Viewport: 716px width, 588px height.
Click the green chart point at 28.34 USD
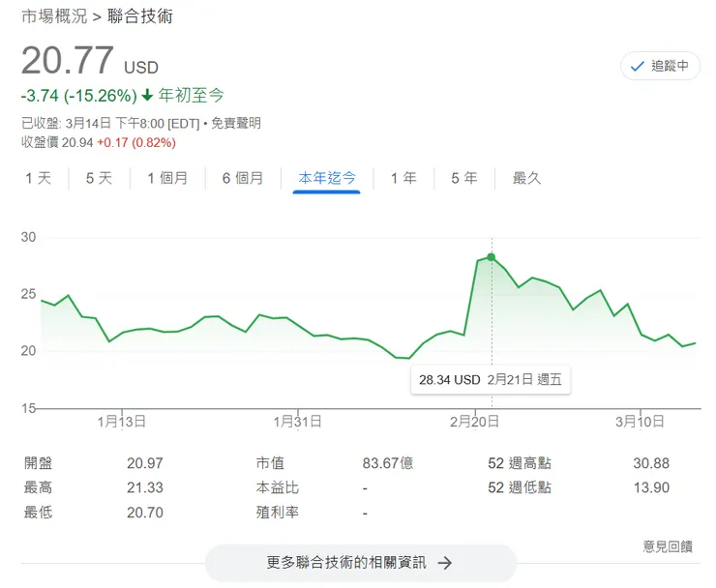click(x=491, y=257)
